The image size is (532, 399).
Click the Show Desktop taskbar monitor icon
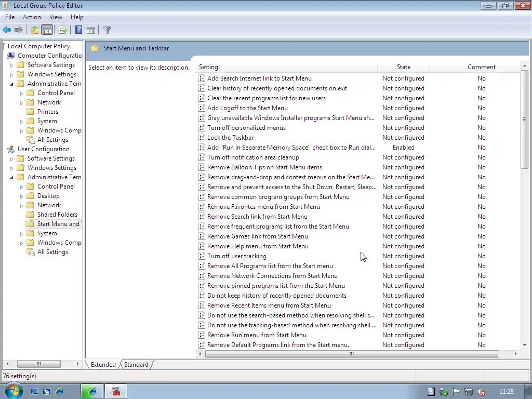pos(35,391)
